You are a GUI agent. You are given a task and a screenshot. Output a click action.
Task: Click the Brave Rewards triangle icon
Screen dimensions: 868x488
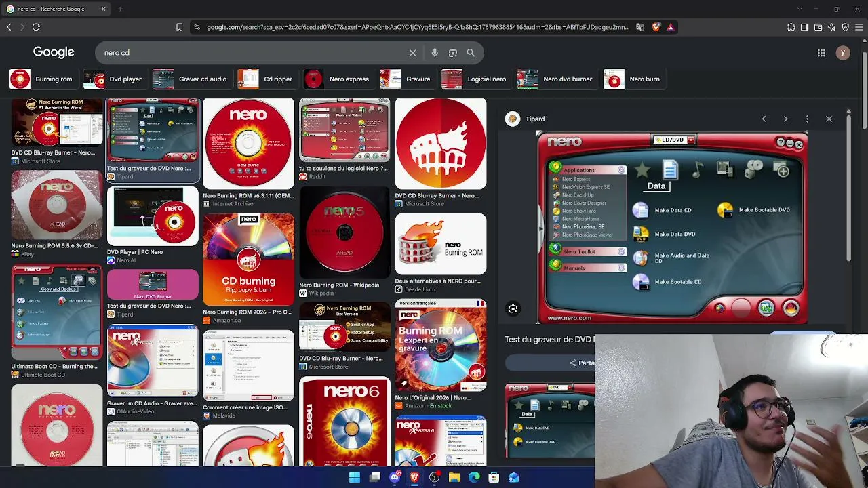pyautogui.click(x=670, y=27)
